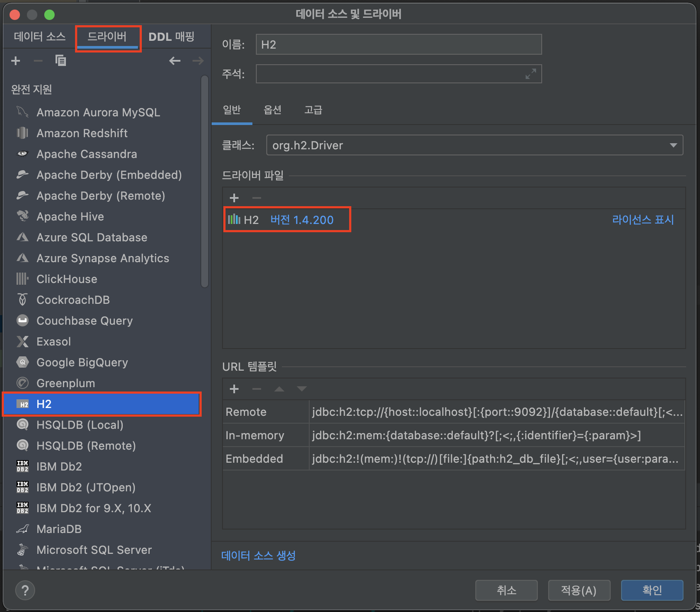Confirm with the 확인 button

click(x=652, y=590)
